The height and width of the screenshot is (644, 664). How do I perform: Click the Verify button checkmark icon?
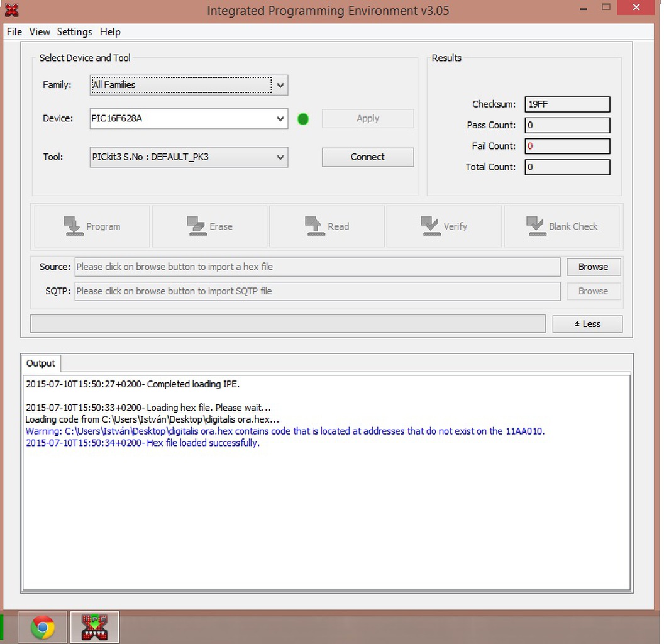pos(431,226)
